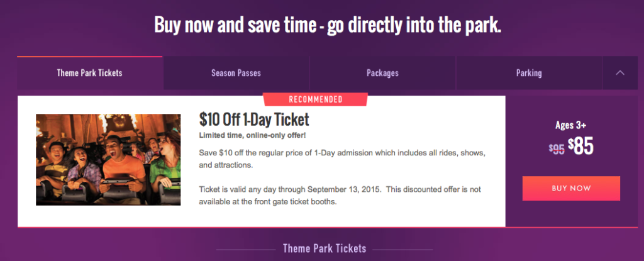Screen dimensions: 644x261
Task: Open the roller coaster ride photo
Action: point(108,160)
